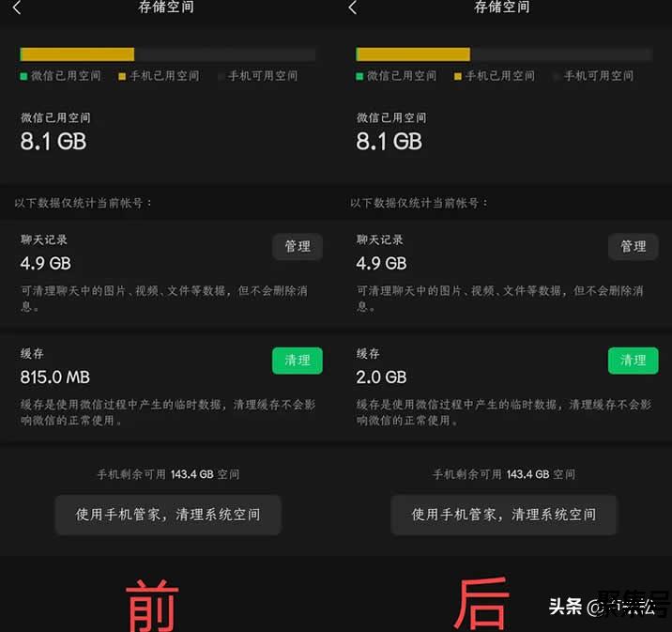
Task: Click 2.0 GB cache value
Action: (x=381, y=378)
